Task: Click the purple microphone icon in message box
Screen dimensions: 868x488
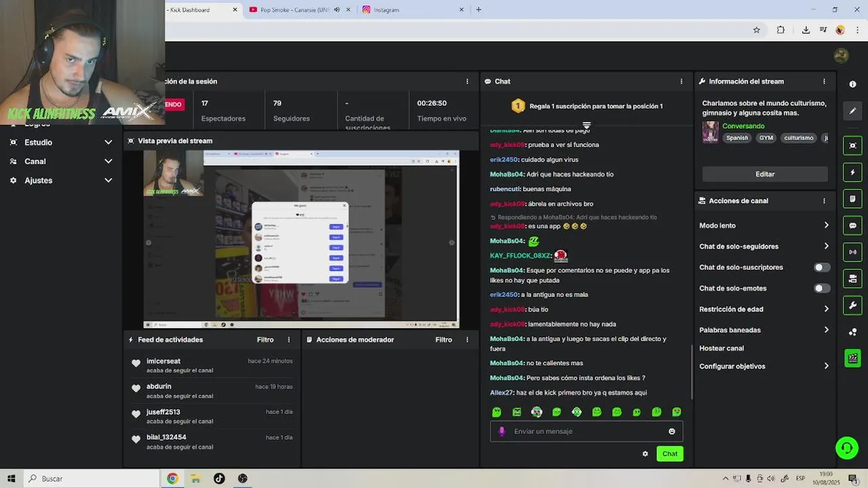Action: [502, 431]
